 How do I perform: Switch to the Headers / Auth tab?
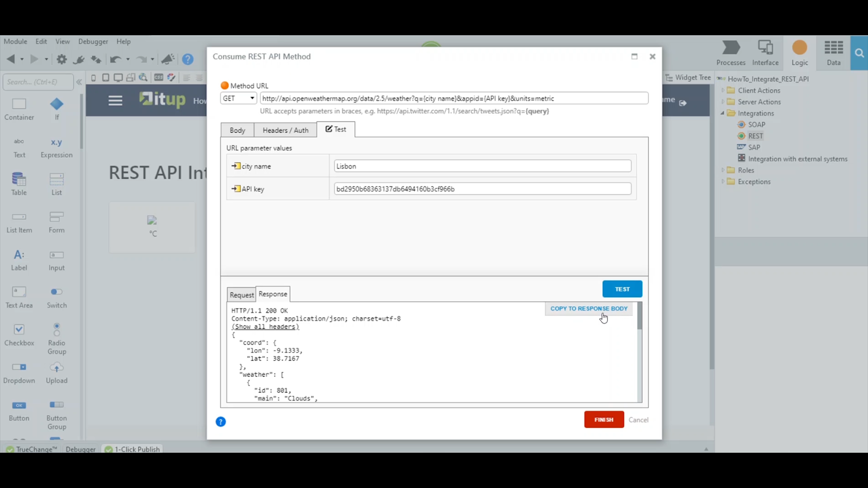point(285,130)
